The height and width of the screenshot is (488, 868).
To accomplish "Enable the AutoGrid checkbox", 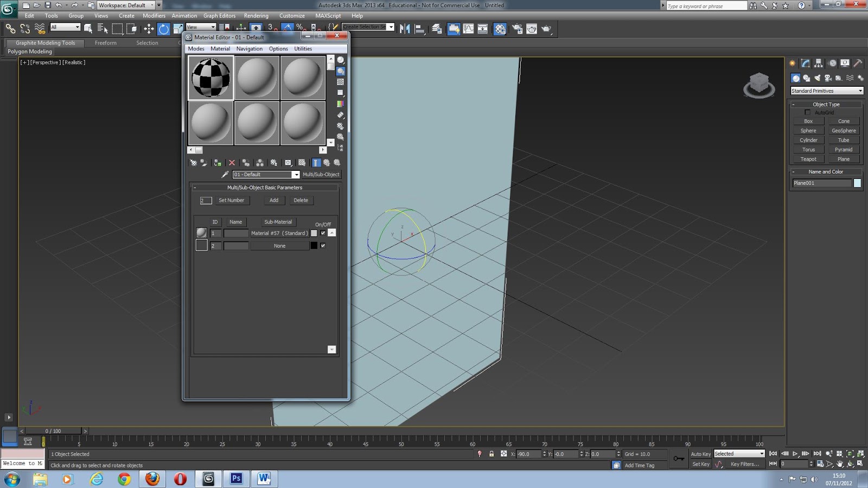I will pos(808,112).
